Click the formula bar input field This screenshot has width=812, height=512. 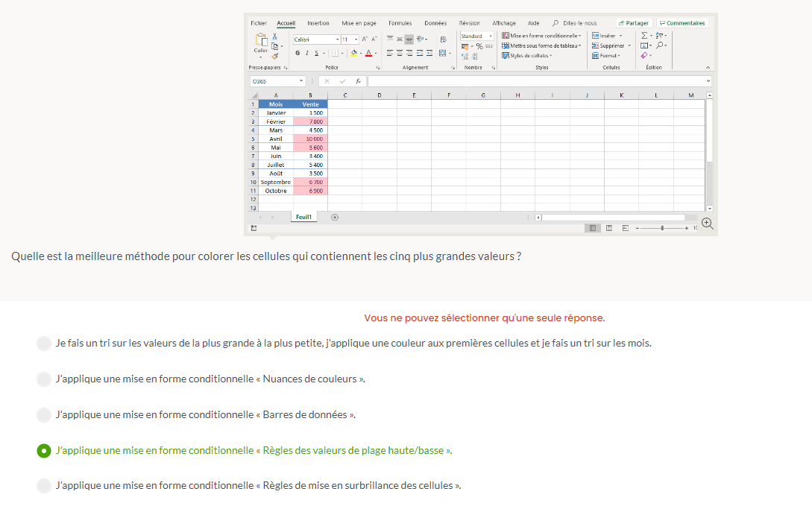537,81
